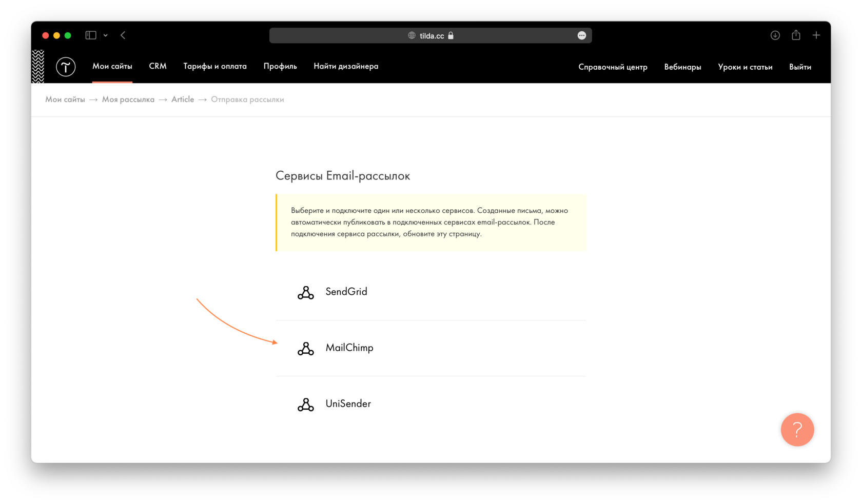The height and width of the screenshot is (504, 862).
Task: Click the Tilda logo icon
Action: click(x=66, y=67)
